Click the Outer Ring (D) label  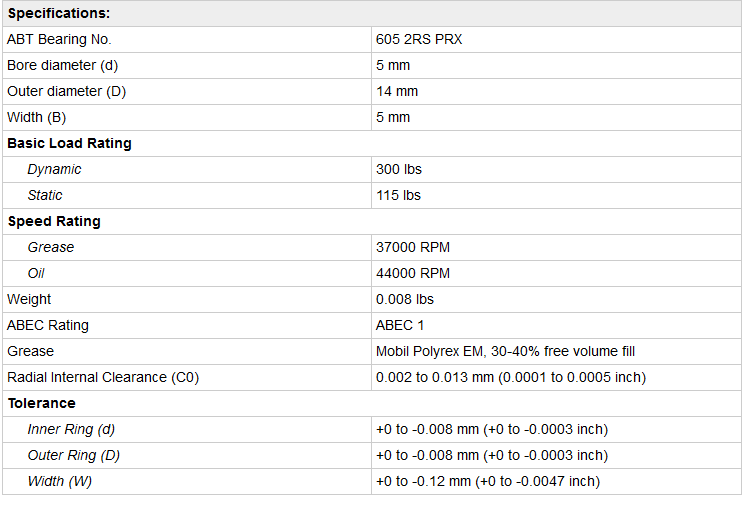[73, 455]
